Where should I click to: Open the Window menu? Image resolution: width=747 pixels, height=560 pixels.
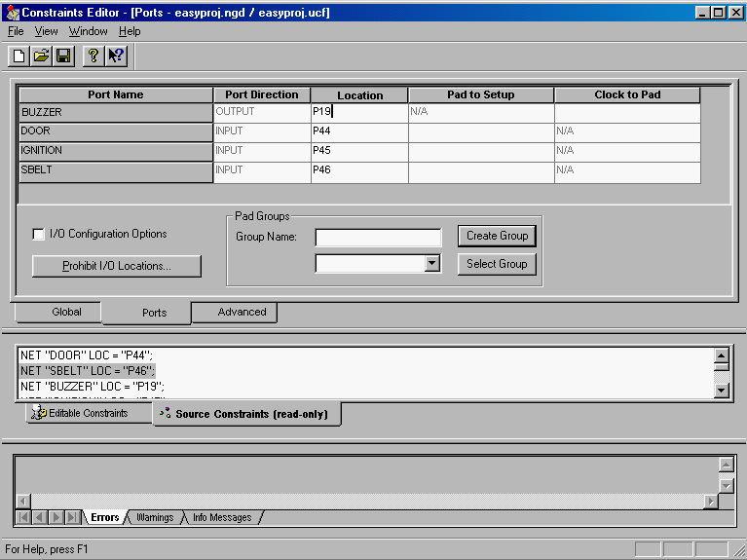88,31
